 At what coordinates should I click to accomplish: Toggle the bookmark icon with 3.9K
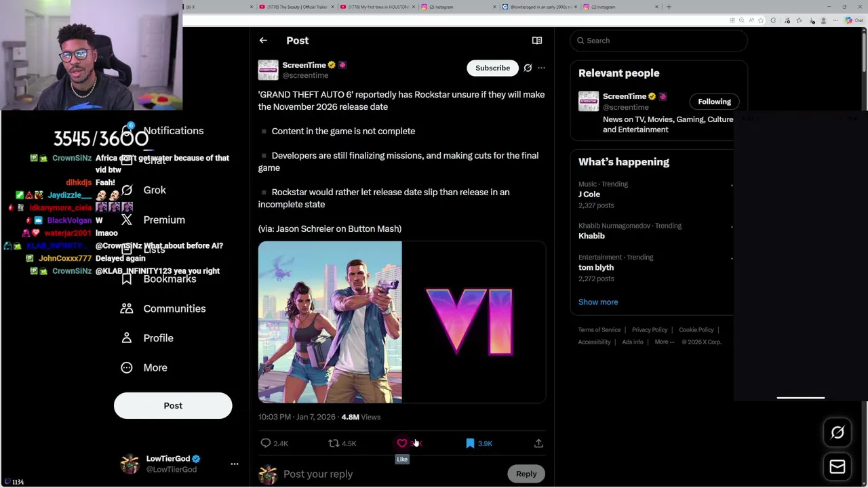coord(470,443)
